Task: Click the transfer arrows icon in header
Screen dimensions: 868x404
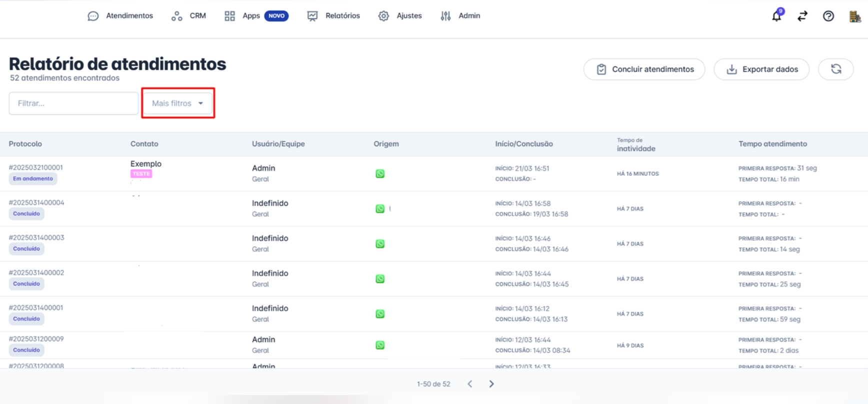Action: (x=802, y=16)
